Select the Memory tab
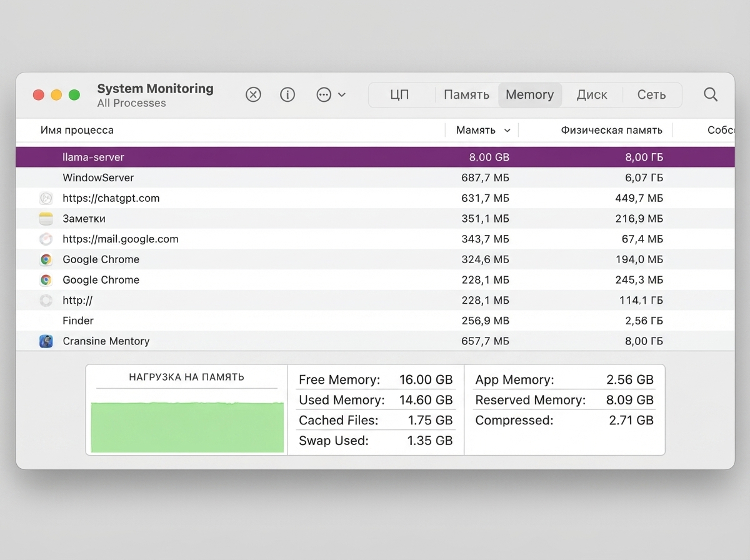 click(x=530, y=95)
